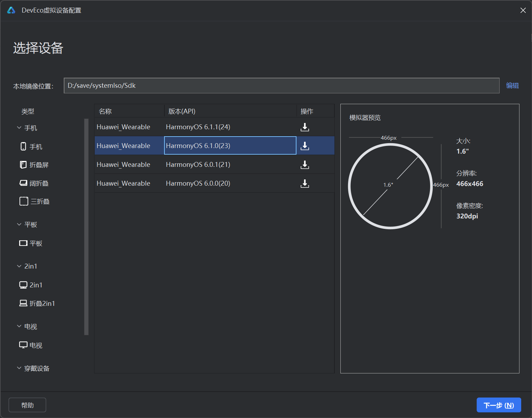The width and height of the screenshot is (532, 418).
Task: Click the HarmonyOS 6.0.0(20) version cell
Action: tap(230, 184)
